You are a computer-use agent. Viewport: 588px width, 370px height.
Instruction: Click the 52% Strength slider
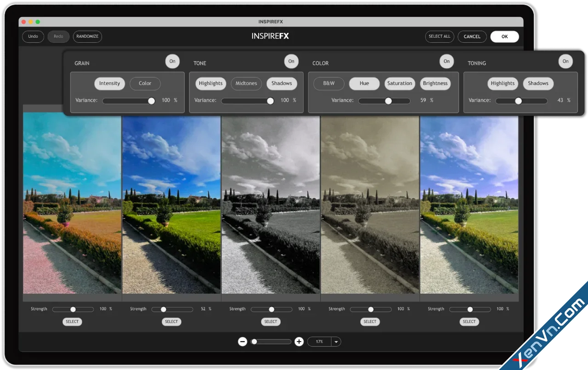point(172,309)
